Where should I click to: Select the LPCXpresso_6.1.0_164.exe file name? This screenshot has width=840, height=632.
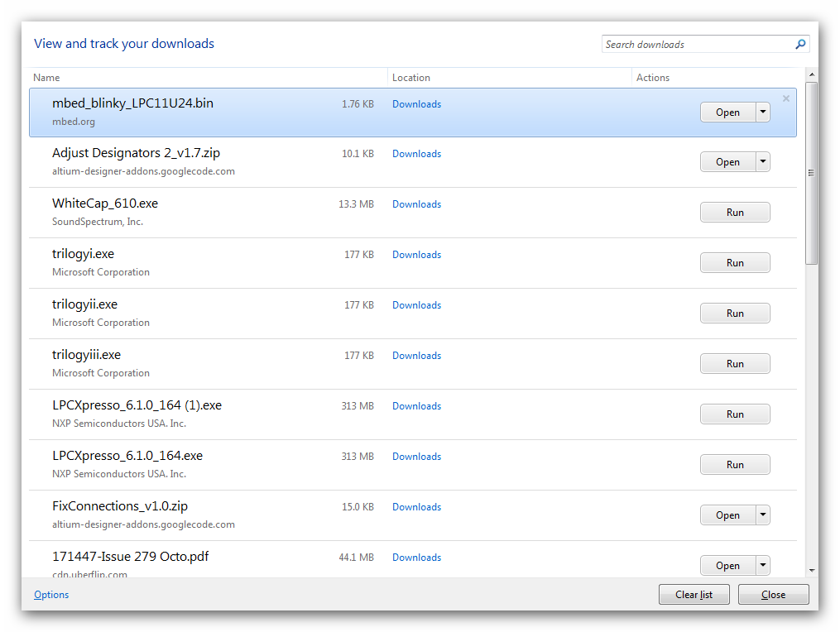point(127,455)
